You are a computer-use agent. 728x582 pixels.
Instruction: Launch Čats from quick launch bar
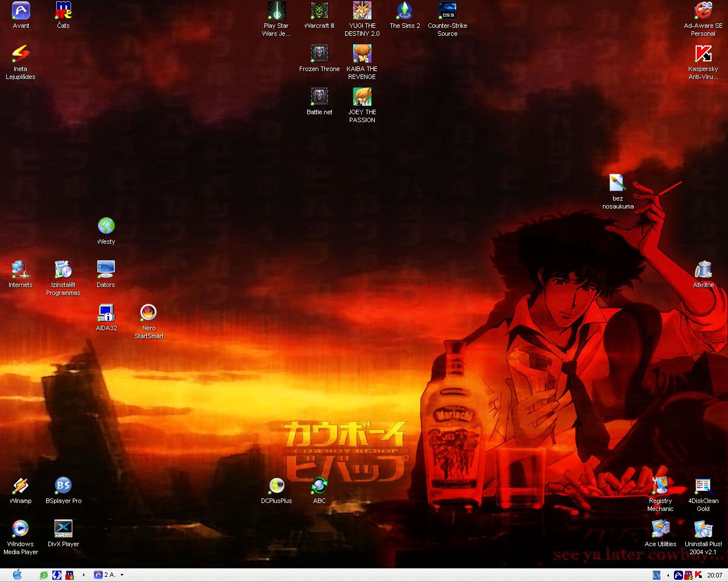(70, 575)
